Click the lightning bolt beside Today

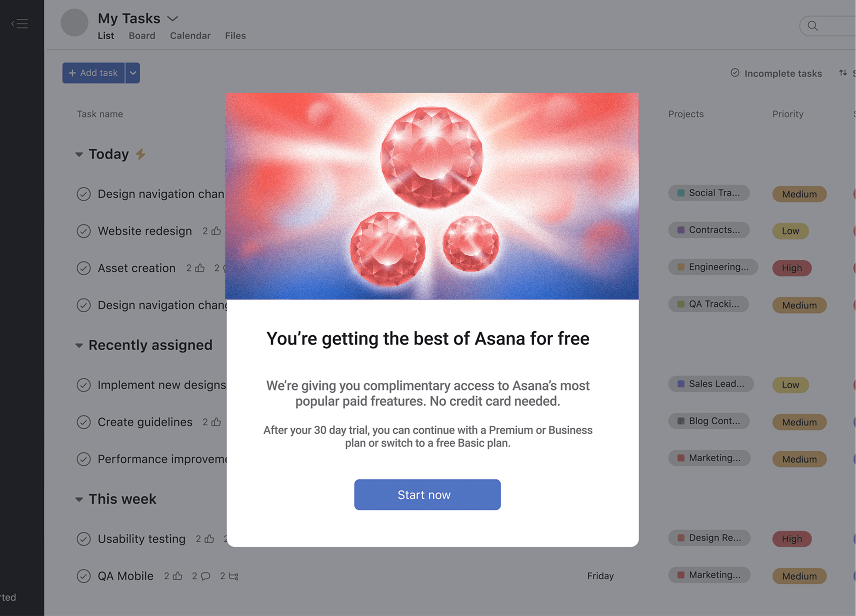click(x=141, y=154)
